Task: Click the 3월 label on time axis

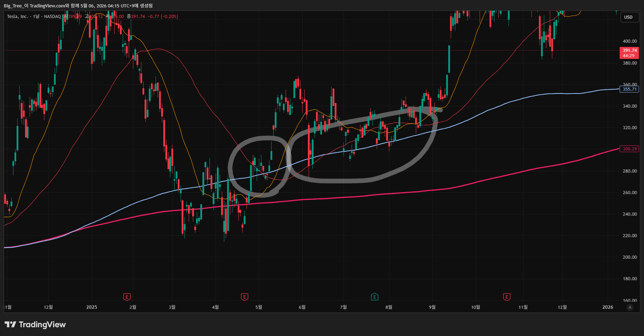Action: (x=172, y=307)
